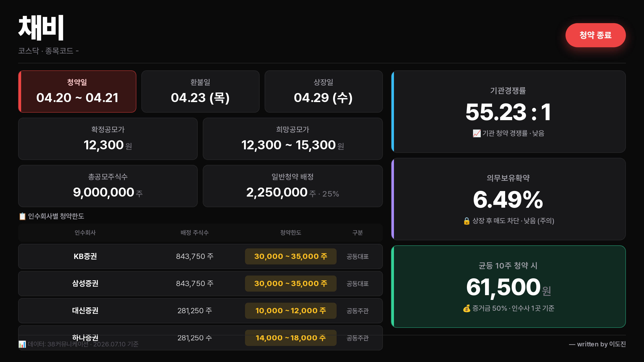644x362 pixels.
Task: Open the 희망공모가 price range card
Action: (293, 139)
